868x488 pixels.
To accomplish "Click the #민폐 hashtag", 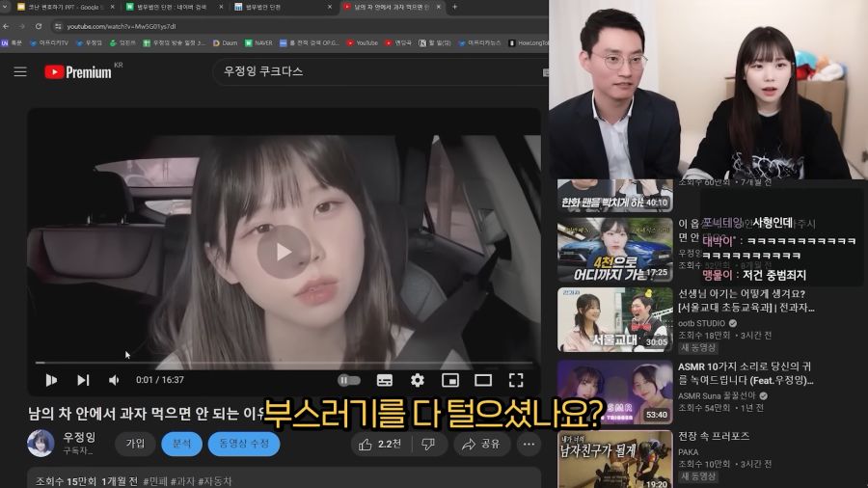I will click(155, 481).
